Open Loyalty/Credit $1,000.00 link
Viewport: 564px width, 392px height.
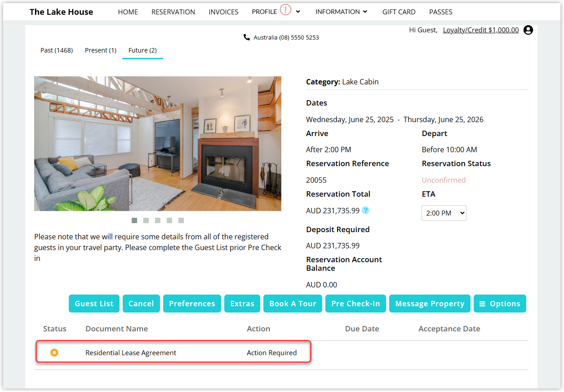tap(481, 30)
